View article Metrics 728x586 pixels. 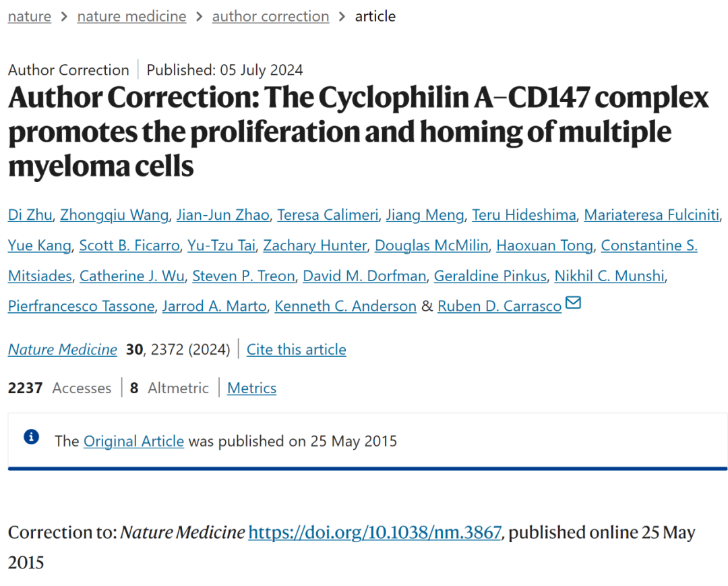251,388
